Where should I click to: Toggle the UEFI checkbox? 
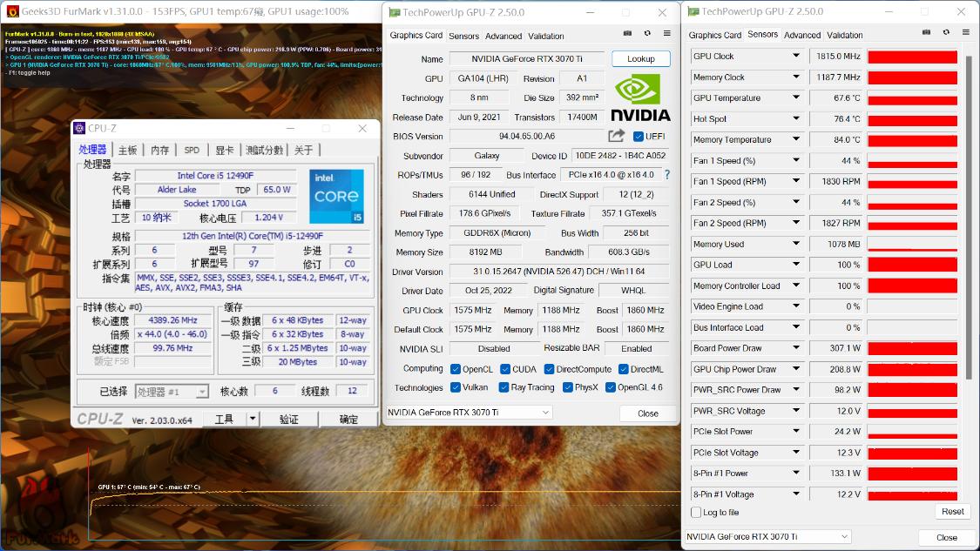tap(639, 137)
